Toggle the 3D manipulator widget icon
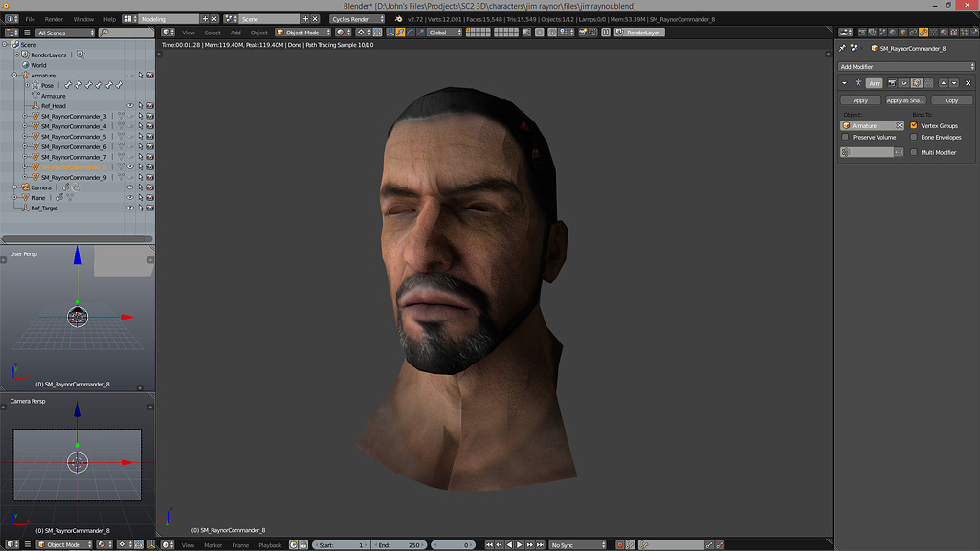Viewport: 980px width, 551px height. click(390, 33)
